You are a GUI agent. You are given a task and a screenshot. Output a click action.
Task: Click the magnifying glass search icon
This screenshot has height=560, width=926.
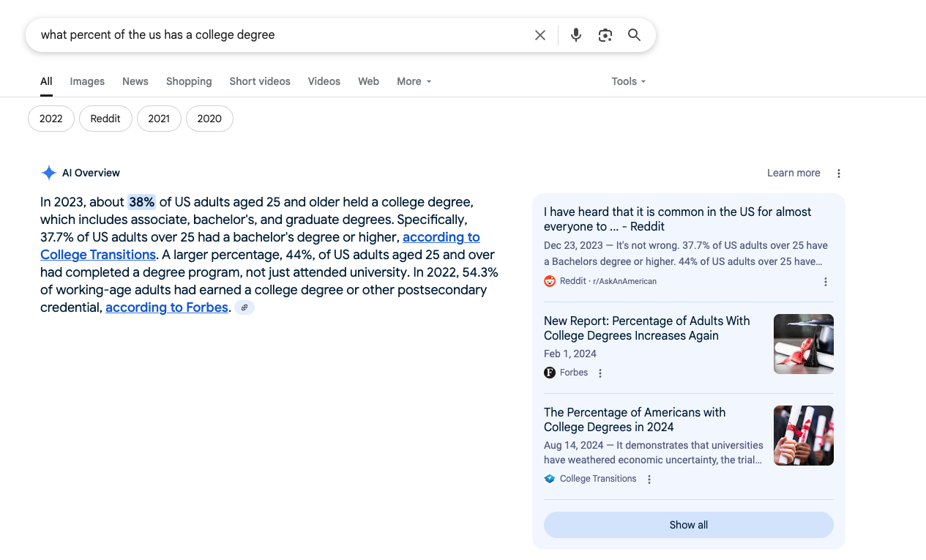coord(634,35)
